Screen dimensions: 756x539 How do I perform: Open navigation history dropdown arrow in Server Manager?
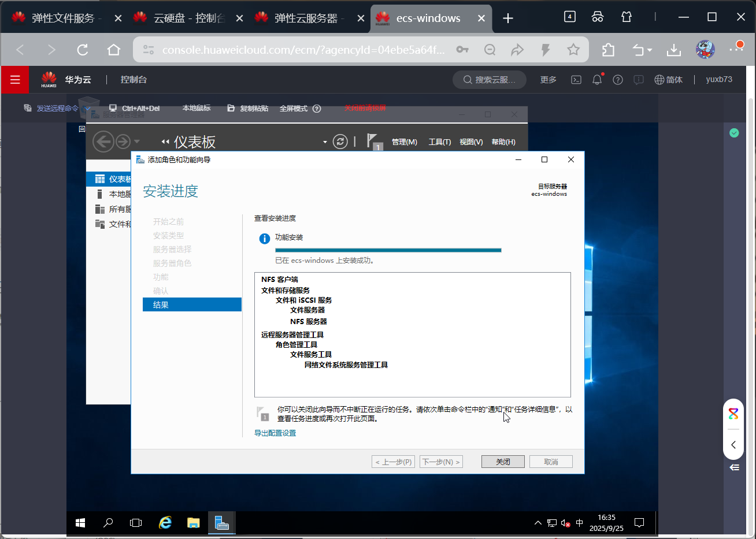[x=137, y=142]
